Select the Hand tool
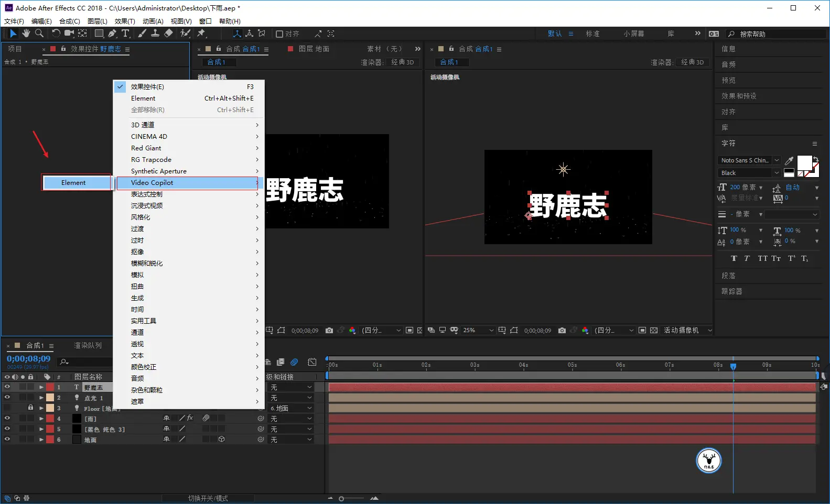Screen dimensions: 830x504 [x=26, y=34]
